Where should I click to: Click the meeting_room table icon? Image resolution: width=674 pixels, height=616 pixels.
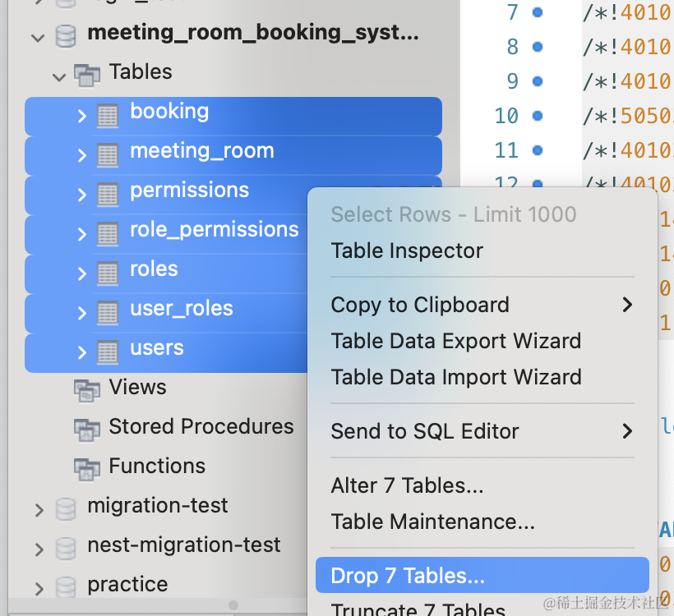pyautogui.click(x=108, y=155)
